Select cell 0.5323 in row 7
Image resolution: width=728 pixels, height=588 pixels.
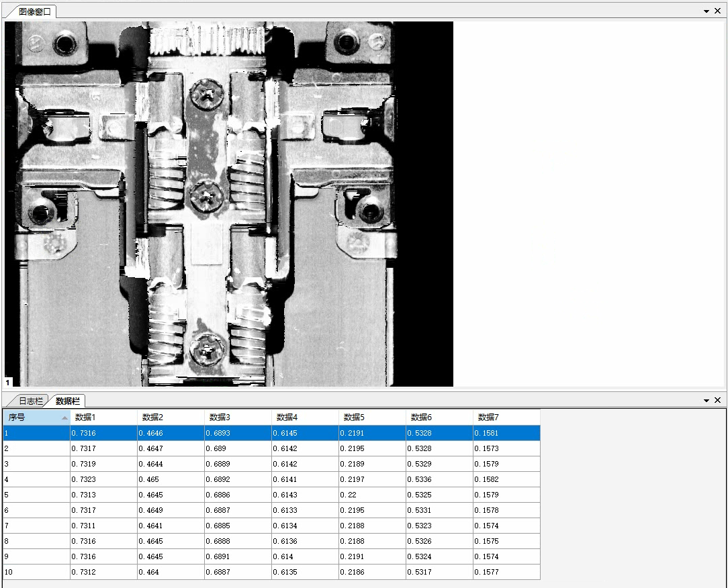click(439, 526)
